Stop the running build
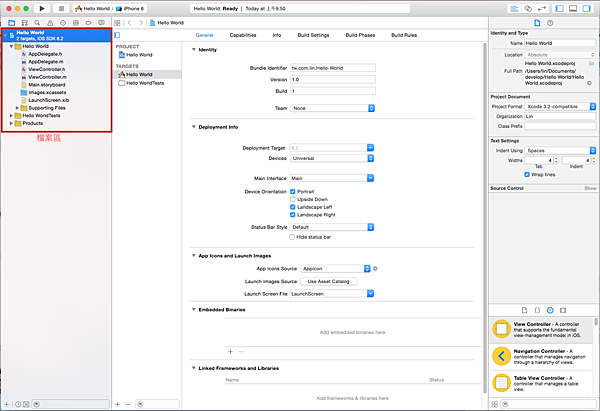This screenshot has width=600, height=411. 61,8
